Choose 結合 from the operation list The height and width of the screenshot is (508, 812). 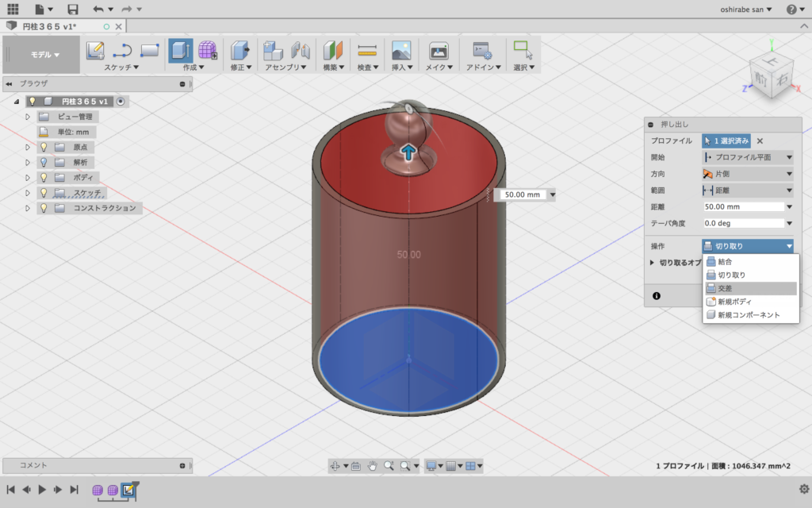[x=750, y=262]
